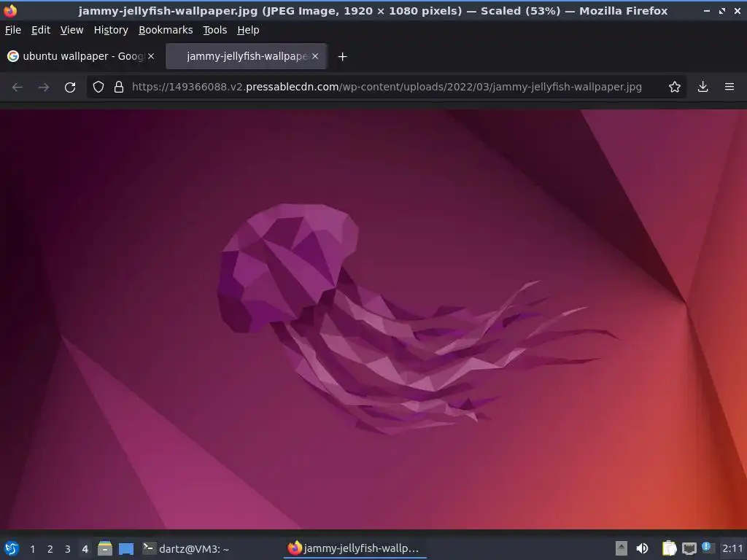Maximize the Firefox window
Image resolution: width=747 pixels, height=560 pixels.
(722, 10)
